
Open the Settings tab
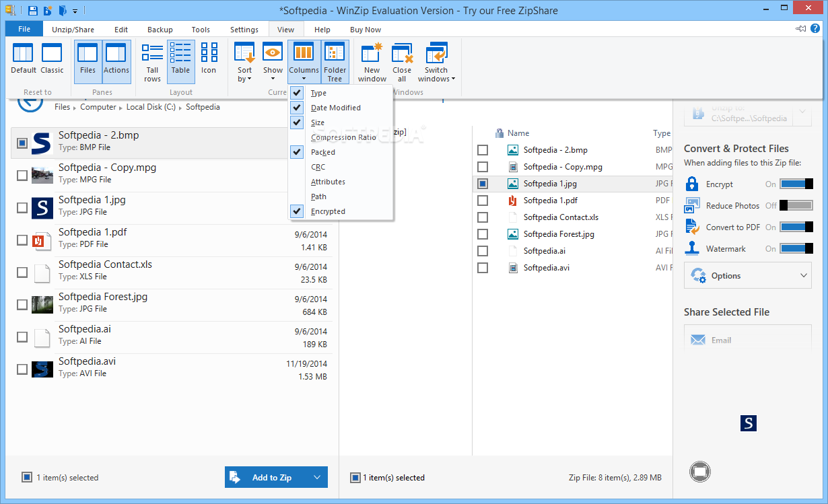(244, 30)
